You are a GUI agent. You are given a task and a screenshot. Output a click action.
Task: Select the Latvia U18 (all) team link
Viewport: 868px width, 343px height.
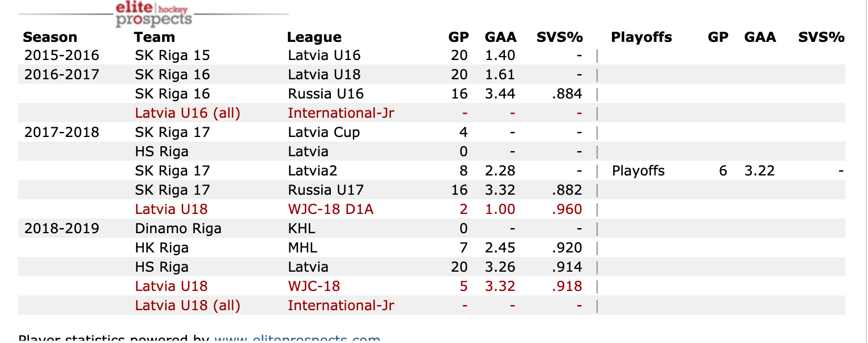188,306
